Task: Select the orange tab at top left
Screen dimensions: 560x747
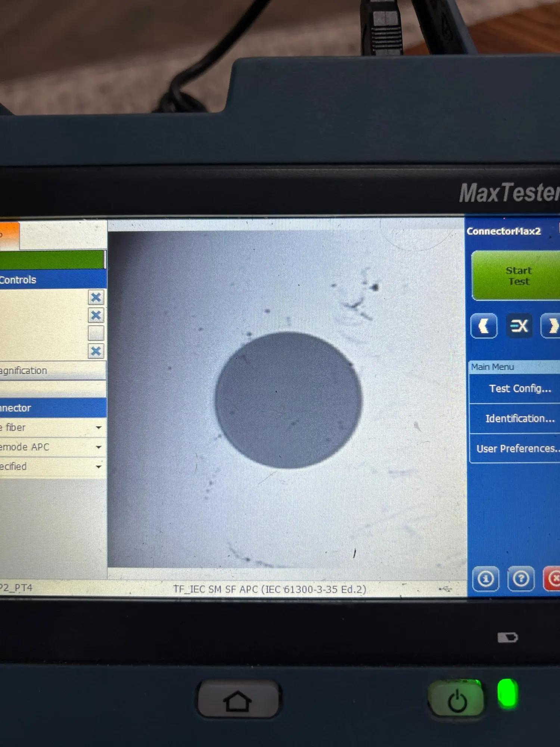Action: click(9, 235)
